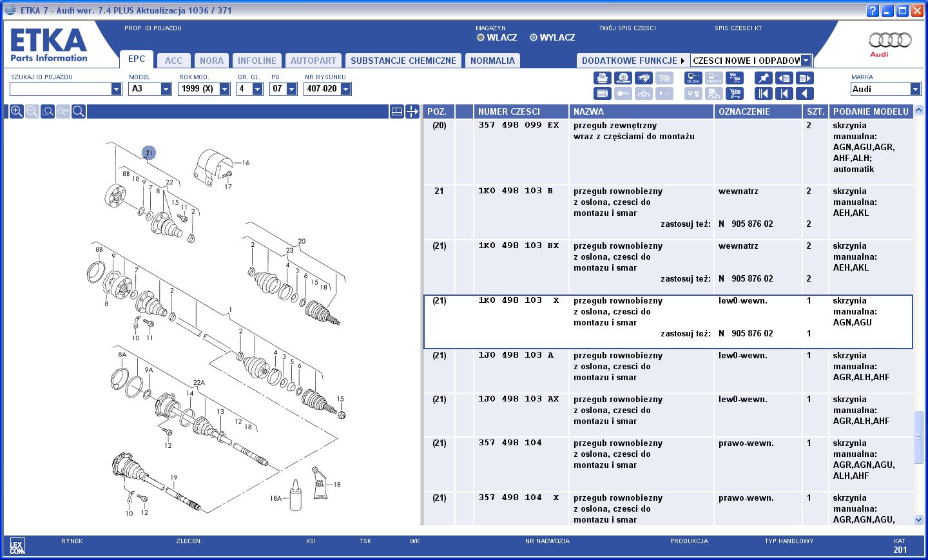Switch to the EPC tab
928x560 pixels.
point(137,59)
